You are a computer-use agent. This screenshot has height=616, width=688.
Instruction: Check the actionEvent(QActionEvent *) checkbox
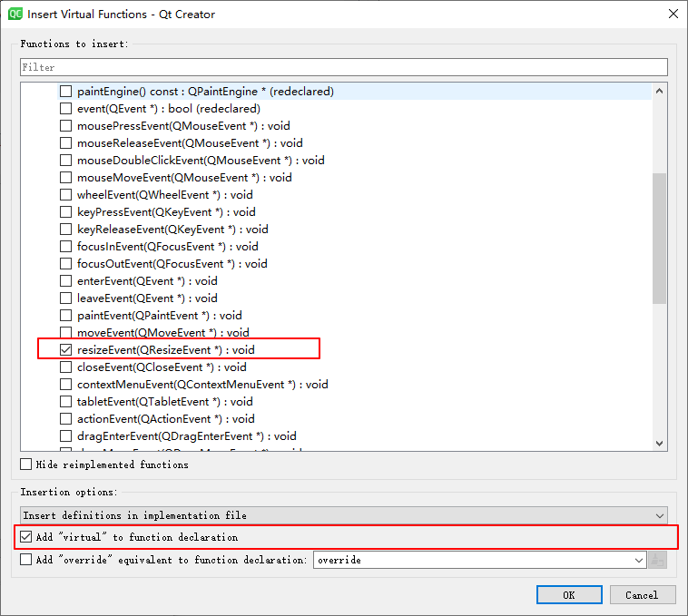pyautogui.click(x=66, y=419)
